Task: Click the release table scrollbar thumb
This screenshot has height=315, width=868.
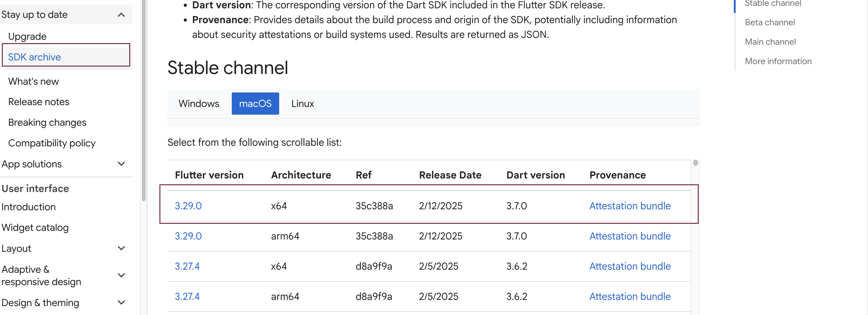Action: tap(696, 163)
